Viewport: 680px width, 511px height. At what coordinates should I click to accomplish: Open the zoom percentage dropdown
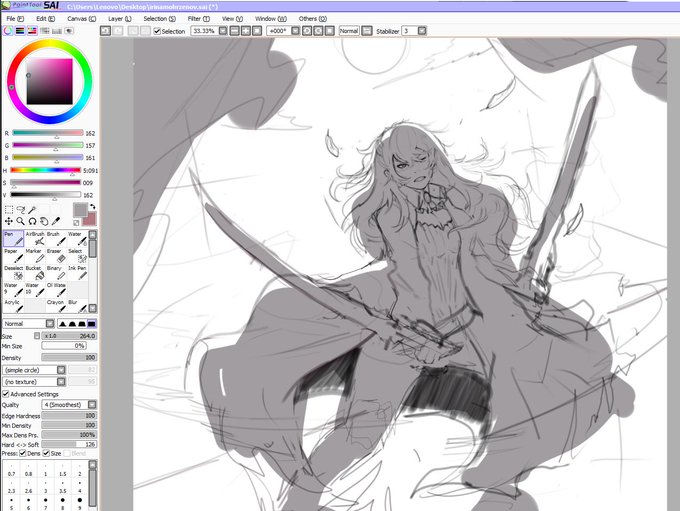(223, 31)
